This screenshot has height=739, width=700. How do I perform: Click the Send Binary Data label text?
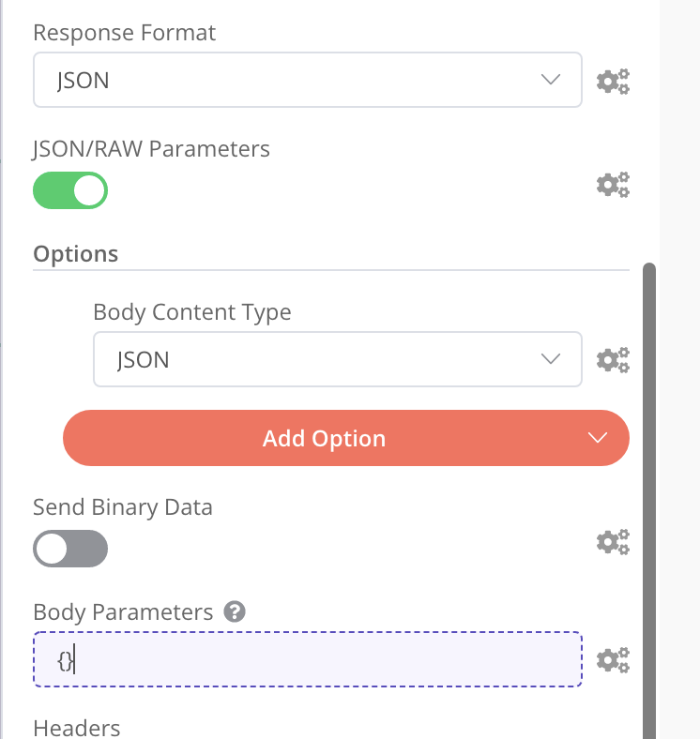[x=123, y=507]
